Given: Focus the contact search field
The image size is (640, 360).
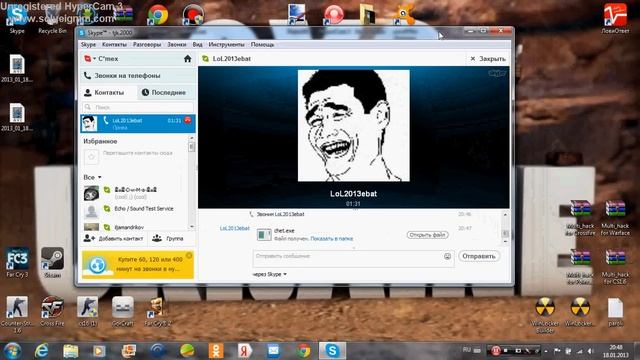Looking at the screenshot, I should pyautogui.click(x=138, y=107).
